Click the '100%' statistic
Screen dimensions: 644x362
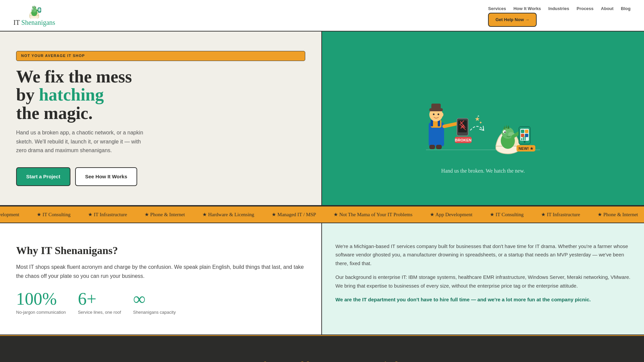[x=36, y=299]
